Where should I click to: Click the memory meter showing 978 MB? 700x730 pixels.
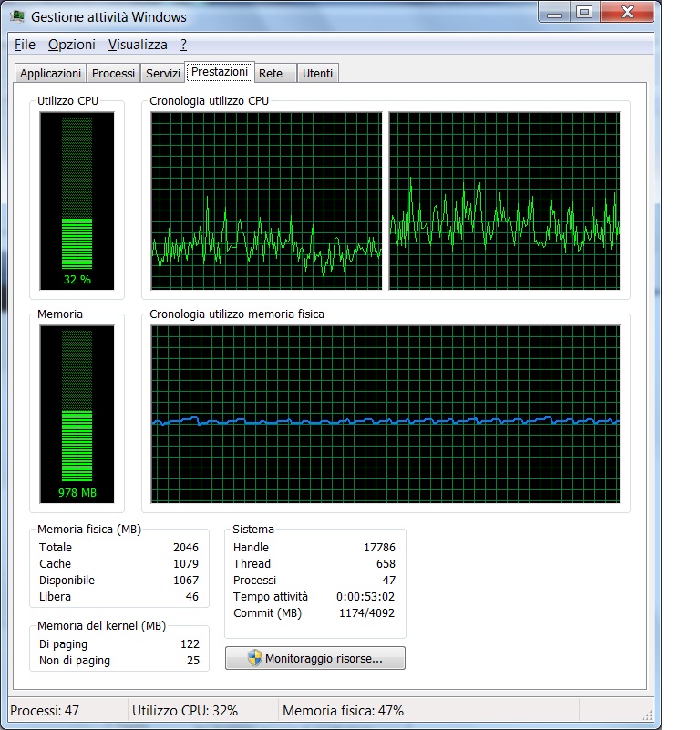77,414
